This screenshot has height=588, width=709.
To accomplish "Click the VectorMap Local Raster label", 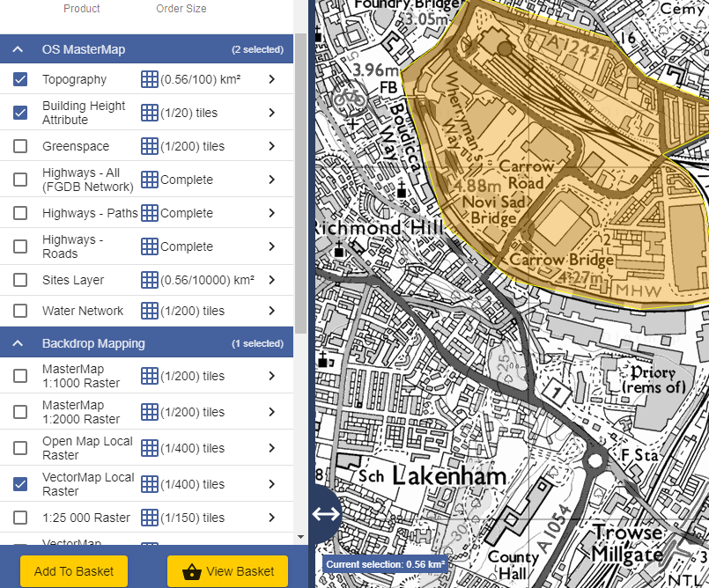I will tap(88, 484).
